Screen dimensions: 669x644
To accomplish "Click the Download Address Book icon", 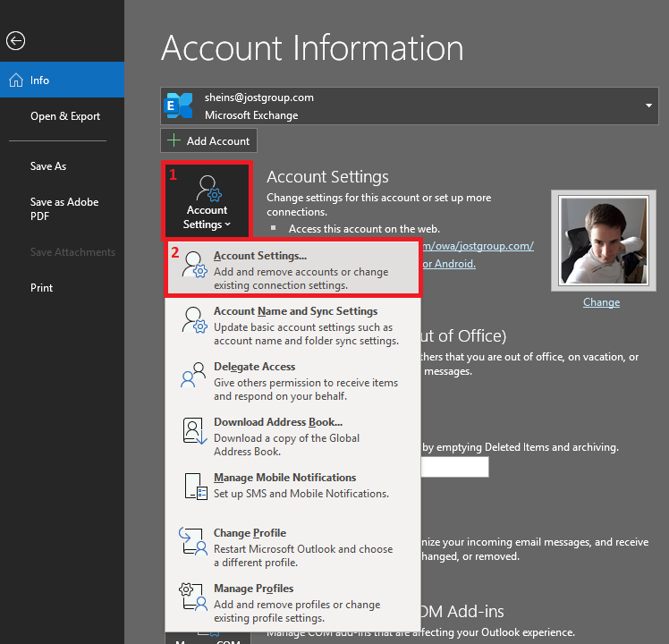I will (x=195, y=430).
